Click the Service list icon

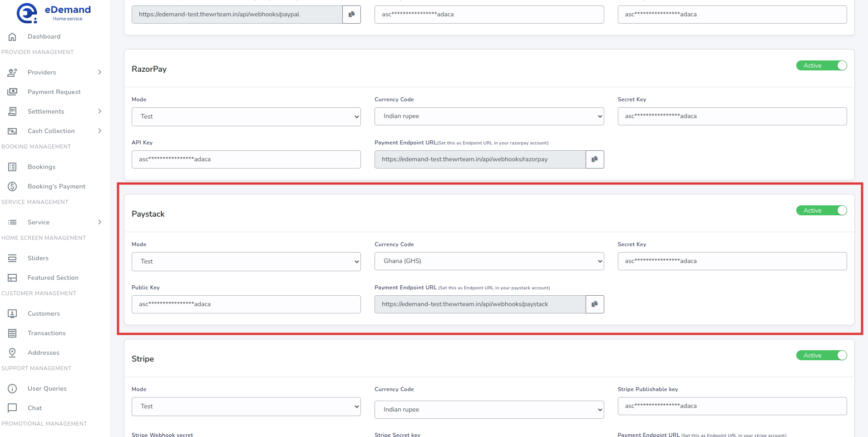[12, 222]
